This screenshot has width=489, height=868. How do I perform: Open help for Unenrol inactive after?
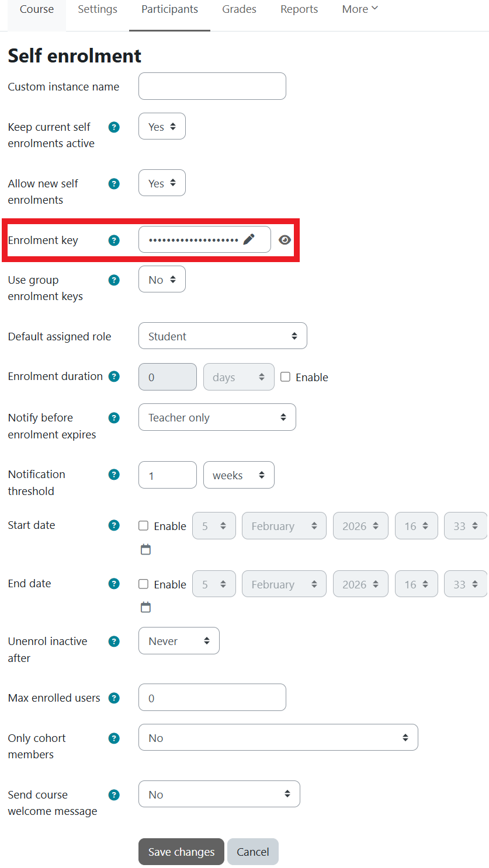115,642
